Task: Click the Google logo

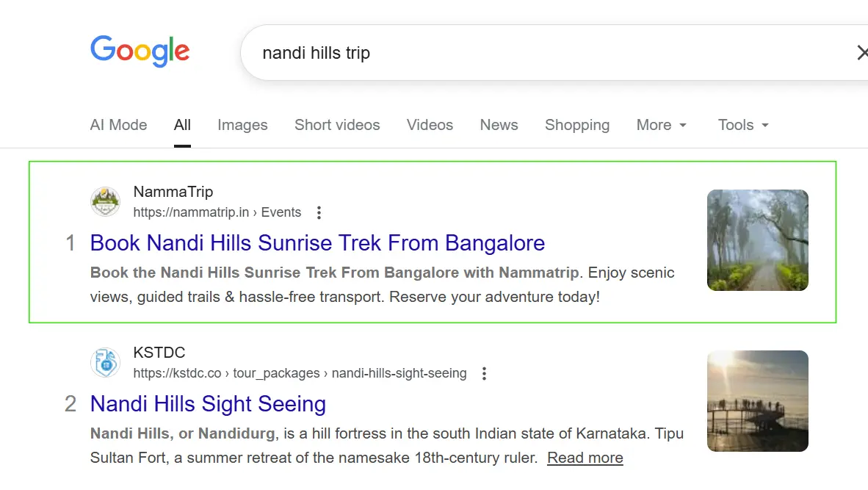Action: [x=140, y=51]
